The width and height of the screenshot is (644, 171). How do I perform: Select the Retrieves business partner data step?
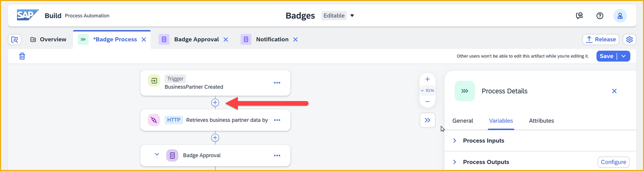tap(215, 120)
